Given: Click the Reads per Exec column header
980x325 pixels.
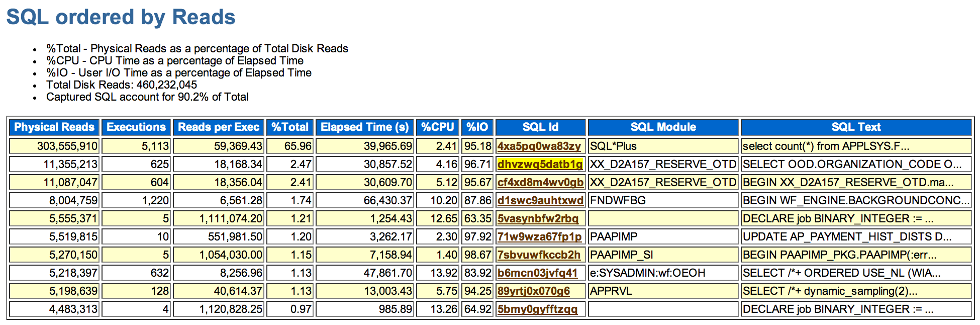Looking at the screenshot, I should point(219,127).
